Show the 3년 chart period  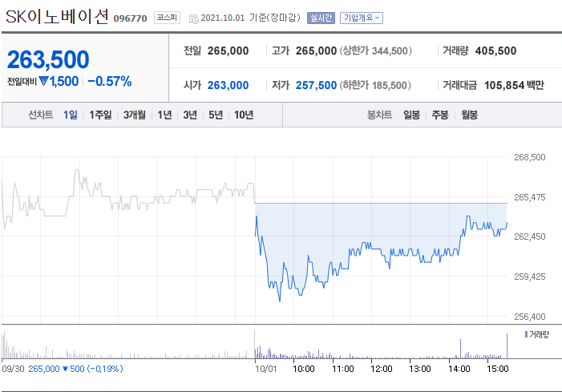pyautogui.click(x=190, y=115)
